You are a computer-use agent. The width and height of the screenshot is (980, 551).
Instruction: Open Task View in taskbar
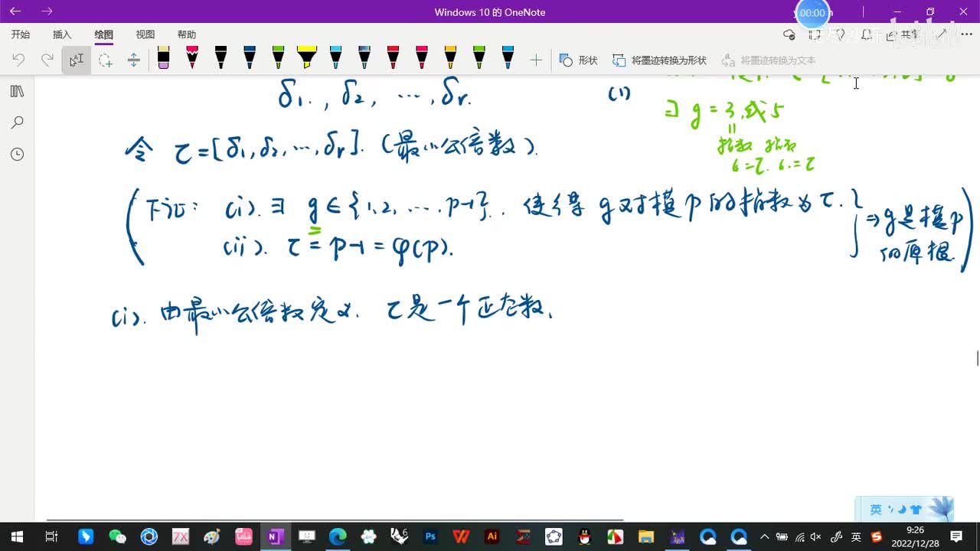(x=51, y=536)
